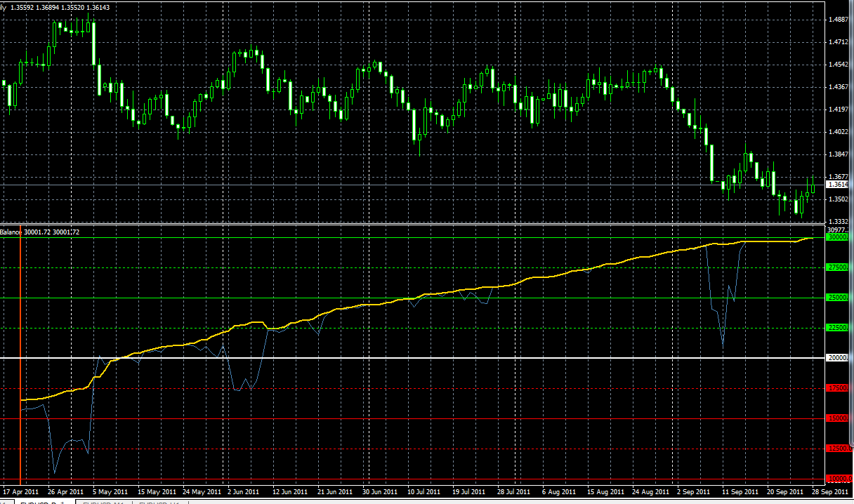Click the 11 Sep 2011 date label
The width and height of the screenshot is (854, 504).
click(741, 491)
